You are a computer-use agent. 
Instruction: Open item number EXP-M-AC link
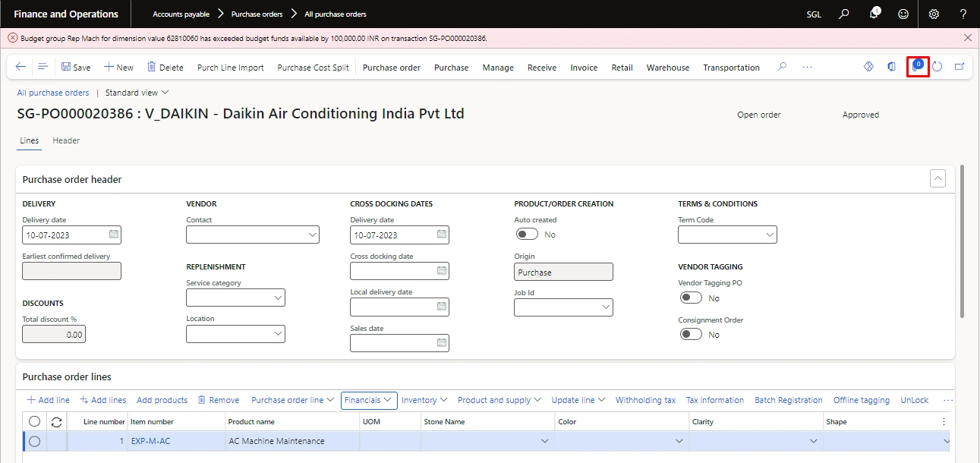(150, 441)
